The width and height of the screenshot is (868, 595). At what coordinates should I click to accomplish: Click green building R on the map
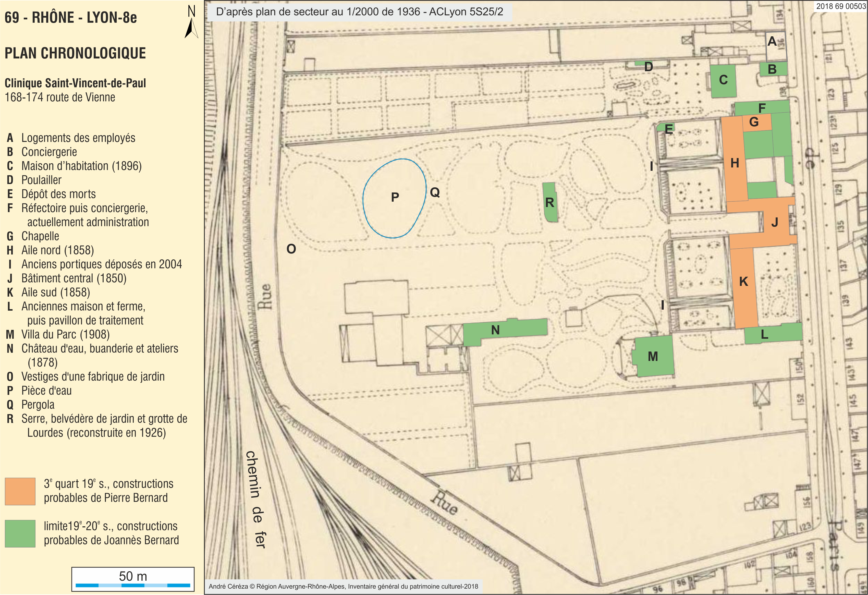click(x=550, y=202)
